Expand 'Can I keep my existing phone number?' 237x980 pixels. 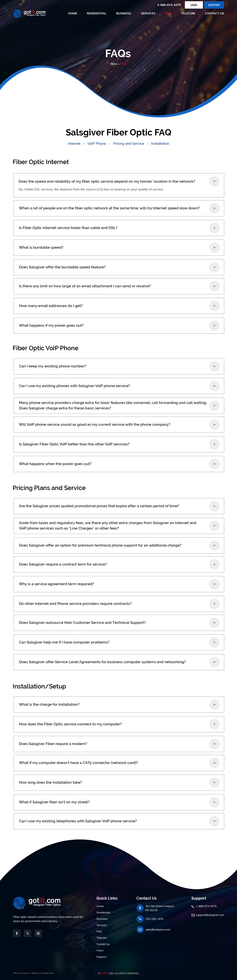(119, 366)
